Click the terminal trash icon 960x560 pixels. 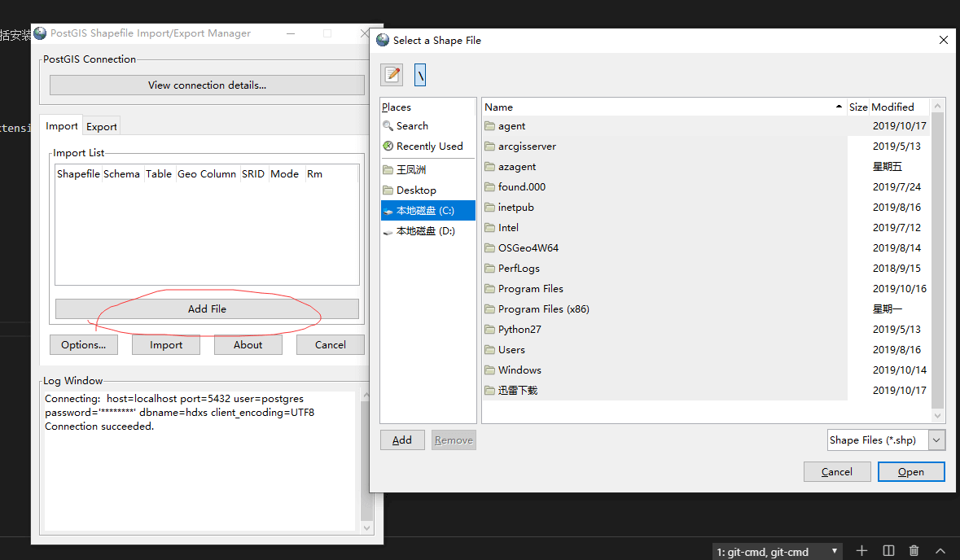tap(914, 551)
